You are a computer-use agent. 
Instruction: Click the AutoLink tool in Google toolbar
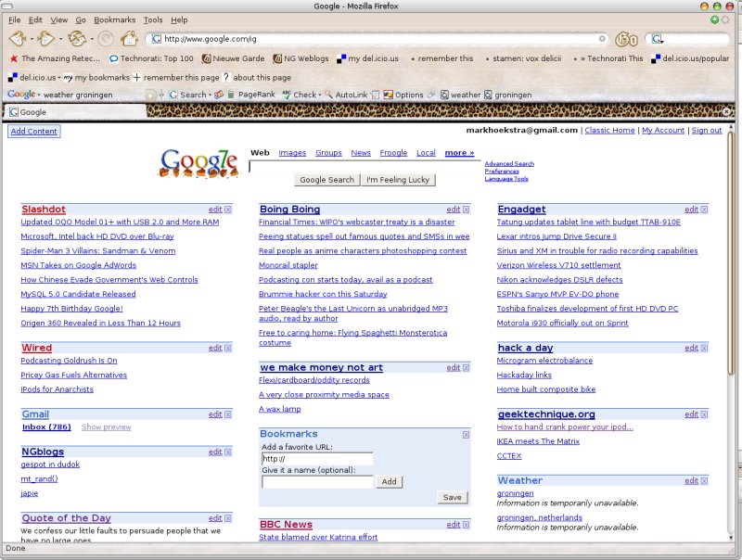(346, 95)
